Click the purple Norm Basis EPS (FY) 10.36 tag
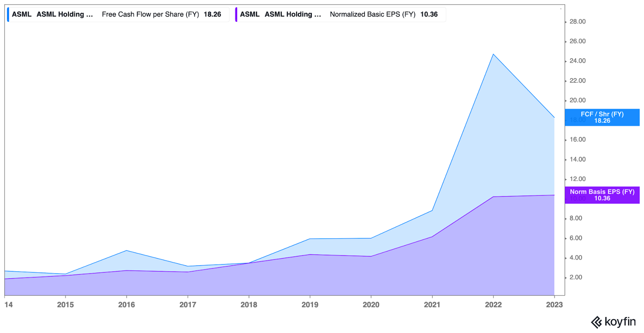 (602, 195)
